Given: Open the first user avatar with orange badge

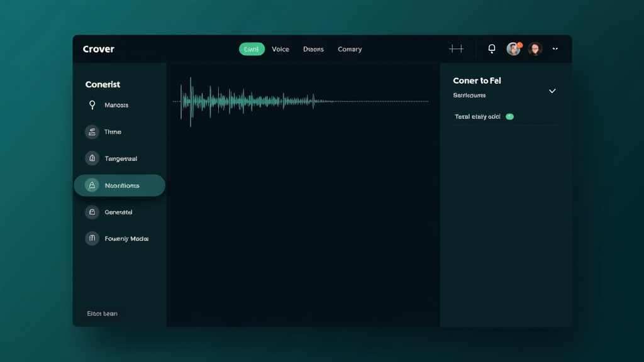Looking at the screenshot, I should tap(514, 49).
